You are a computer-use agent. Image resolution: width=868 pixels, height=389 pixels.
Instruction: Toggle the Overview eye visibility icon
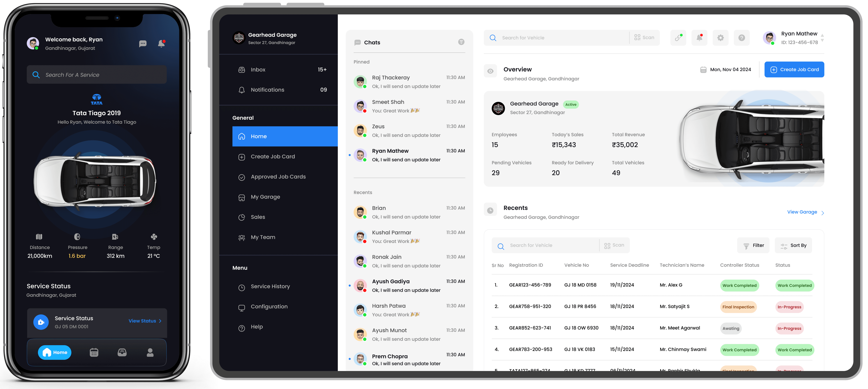(490, 71)
